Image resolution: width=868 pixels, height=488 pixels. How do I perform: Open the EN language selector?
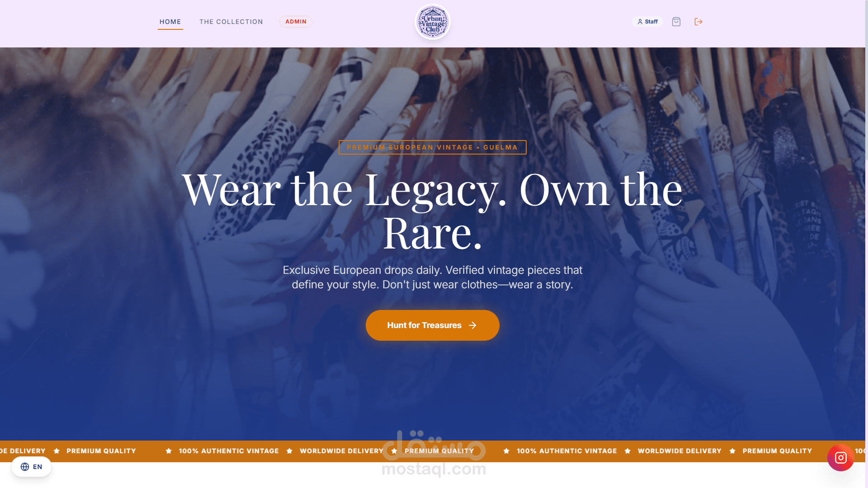(x=31, y=467)
